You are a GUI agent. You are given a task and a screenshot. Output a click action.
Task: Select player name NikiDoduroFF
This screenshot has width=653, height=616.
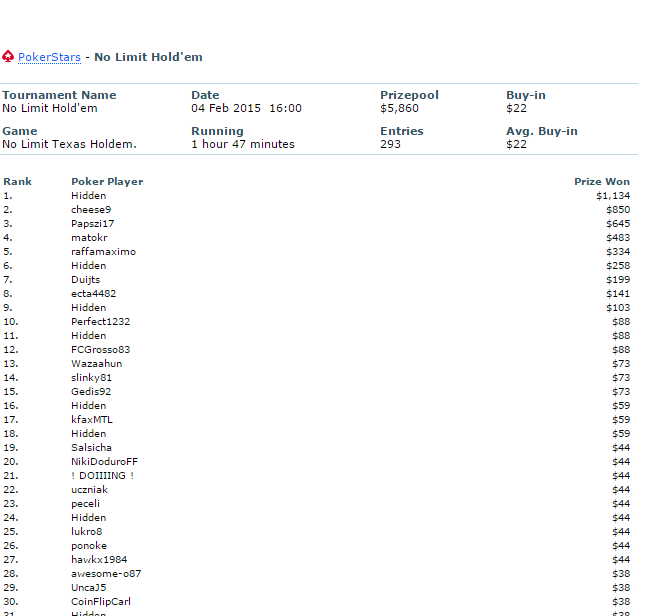point(104,461)
